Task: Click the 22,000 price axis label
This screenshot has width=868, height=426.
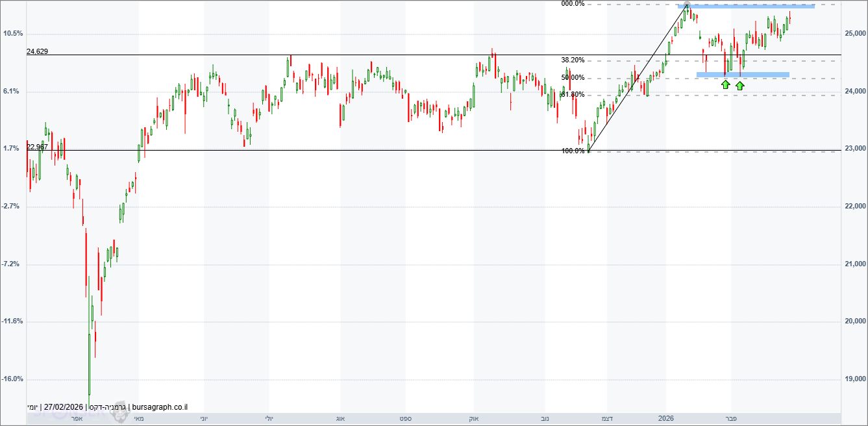Action: click(855, 207)
